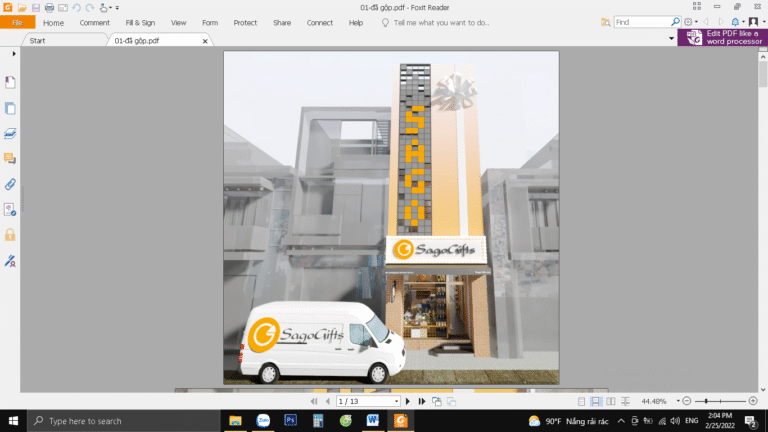Click the Hand tool icon in quick access toolbar
The width and height of the screenshot is (768, 432).
[103, 7]
